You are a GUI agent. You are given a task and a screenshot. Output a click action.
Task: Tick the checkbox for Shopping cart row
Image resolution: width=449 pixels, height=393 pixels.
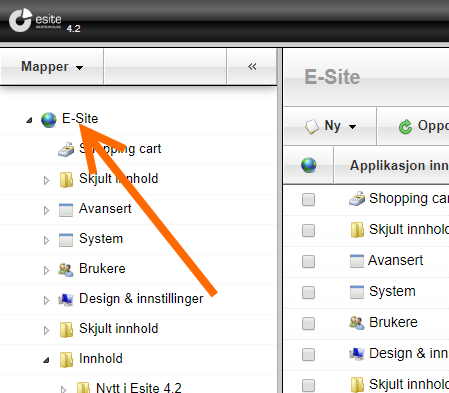click(308, 200)
